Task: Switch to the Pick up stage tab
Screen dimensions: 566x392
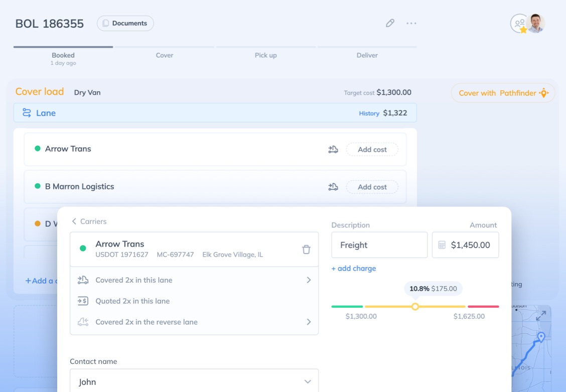Action: coord(265,55)
